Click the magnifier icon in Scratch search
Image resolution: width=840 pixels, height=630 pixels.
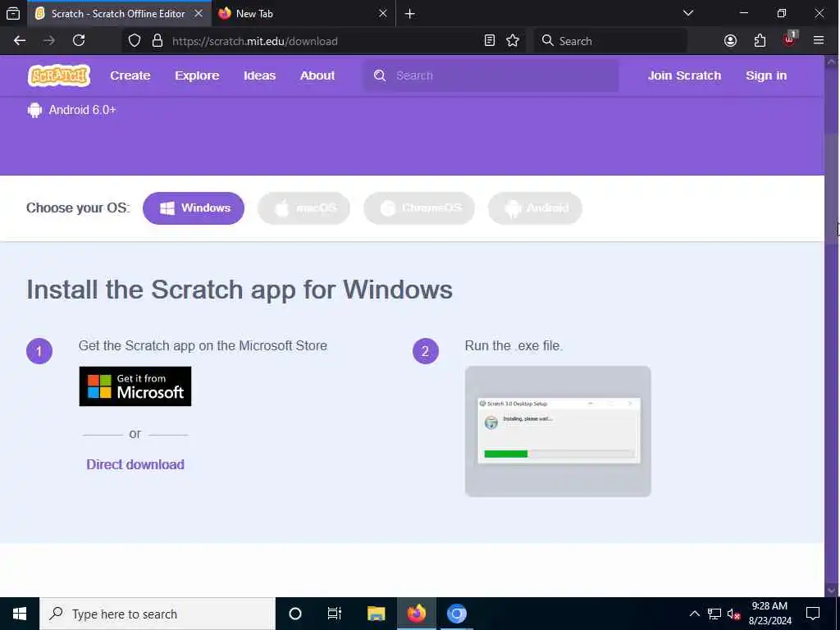coord(380,75)
